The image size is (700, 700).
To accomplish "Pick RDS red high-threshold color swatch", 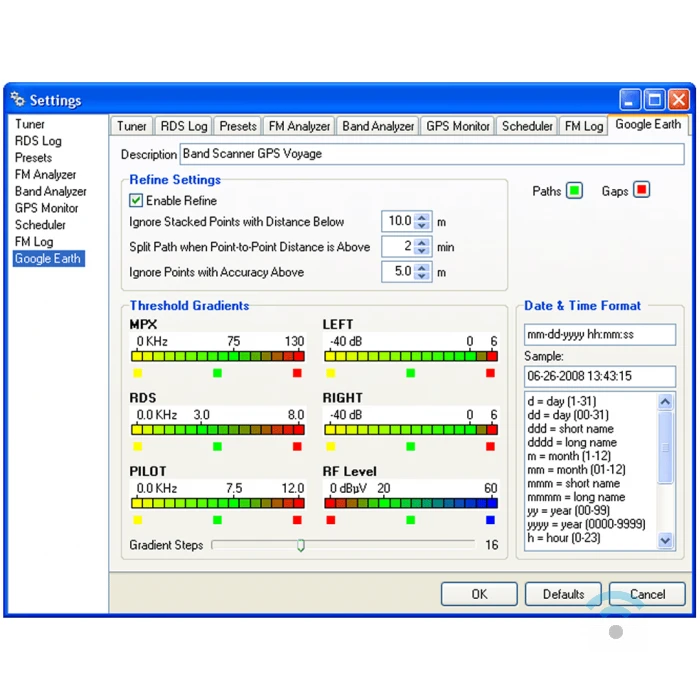I will 297,446.
